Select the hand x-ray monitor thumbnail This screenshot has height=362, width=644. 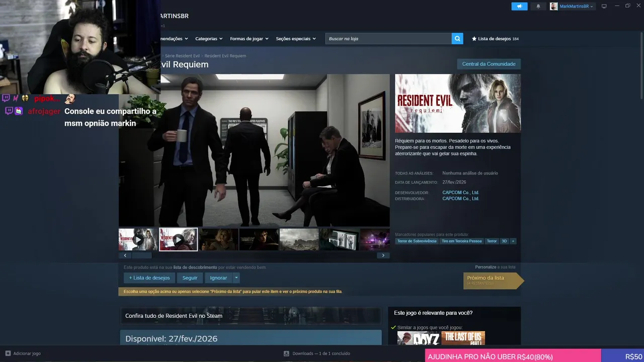click(339, 239)
